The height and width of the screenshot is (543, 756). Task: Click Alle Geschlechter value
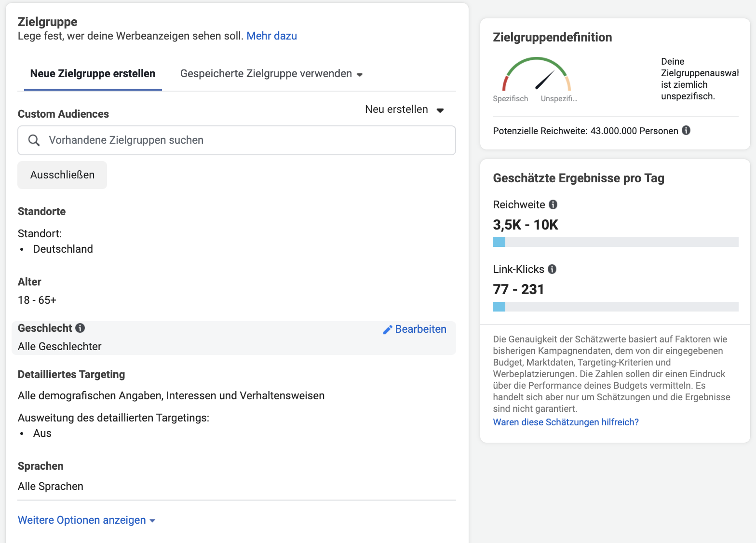[x=60, y=347]
